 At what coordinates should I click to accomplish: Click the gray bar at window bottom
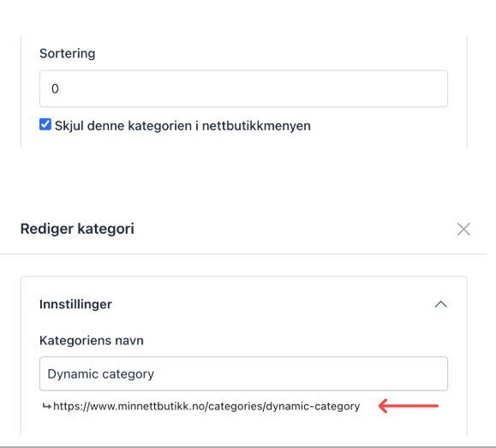(248, 447)
